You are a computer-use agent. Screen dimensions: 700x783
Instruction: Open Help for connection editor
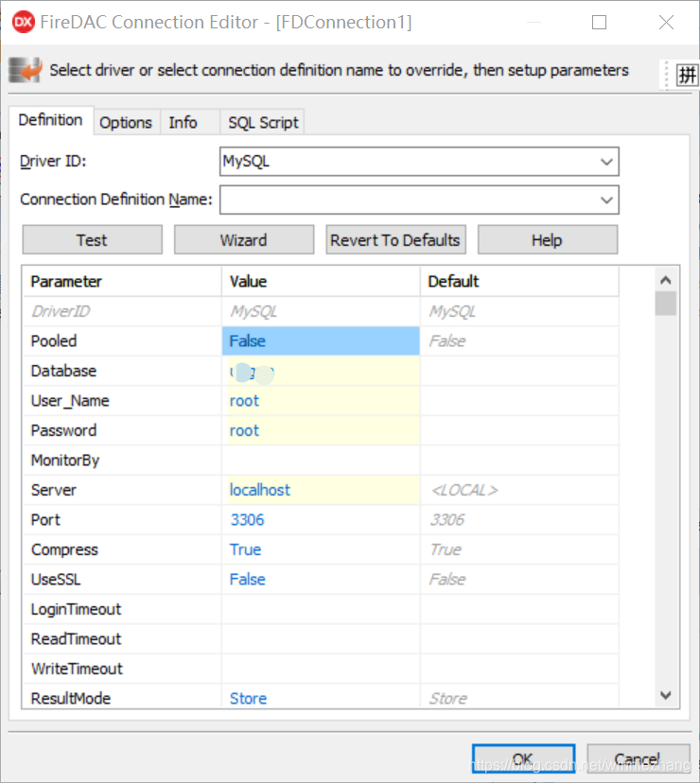click(547, 240)
